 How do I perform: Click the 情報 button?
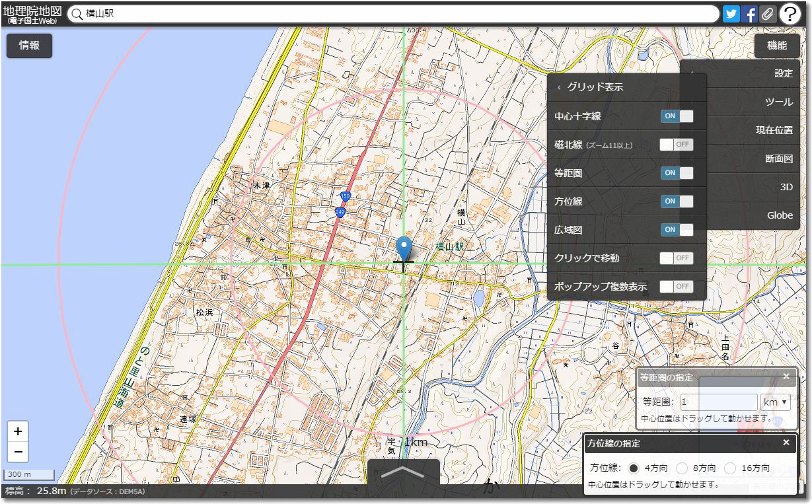coord(29,46)
